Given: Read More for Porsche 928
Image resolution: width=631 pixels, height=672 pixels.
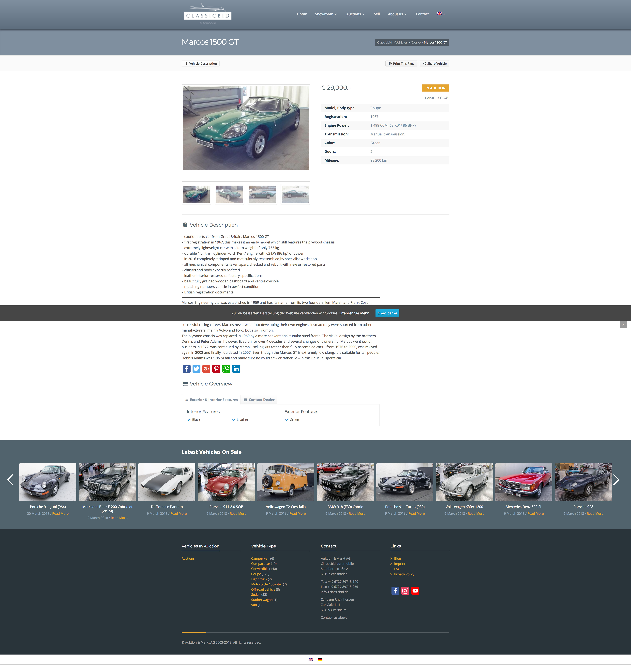Looking at the screenshot, I should click(x=595, y=513).
